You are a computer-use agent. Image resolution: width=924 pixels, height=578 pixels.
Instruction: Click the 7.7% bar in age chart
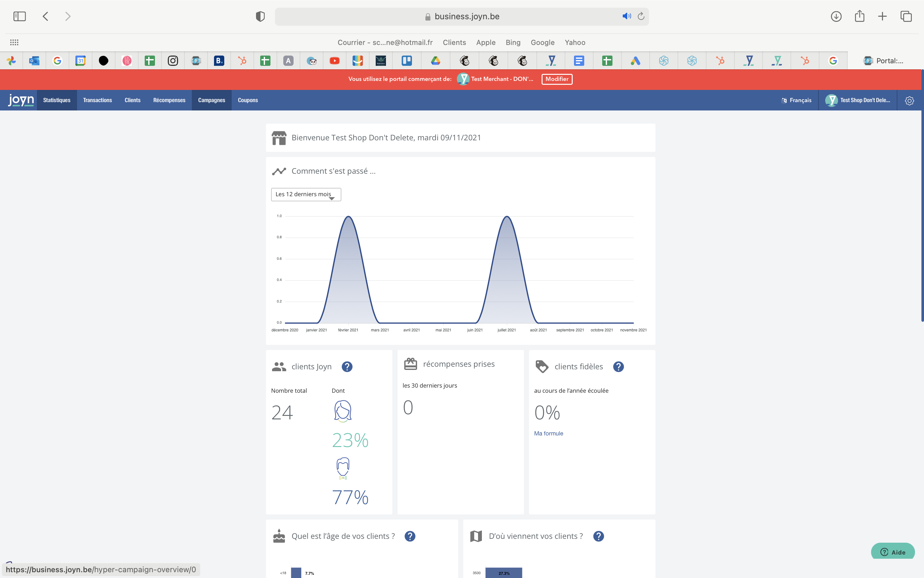pyautogui.click(x=296, y=573)
